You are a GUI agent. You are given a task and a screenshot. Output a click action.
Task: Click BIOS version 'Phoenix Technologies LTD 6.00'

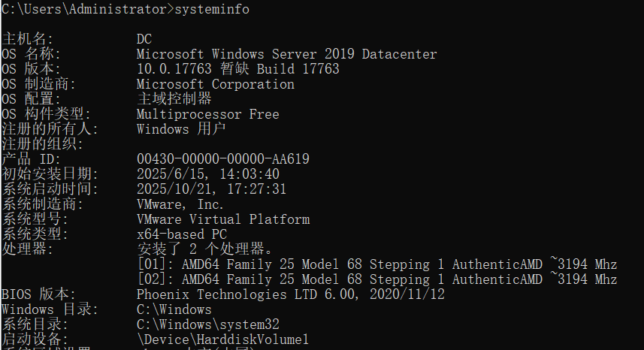pos(246,294)
